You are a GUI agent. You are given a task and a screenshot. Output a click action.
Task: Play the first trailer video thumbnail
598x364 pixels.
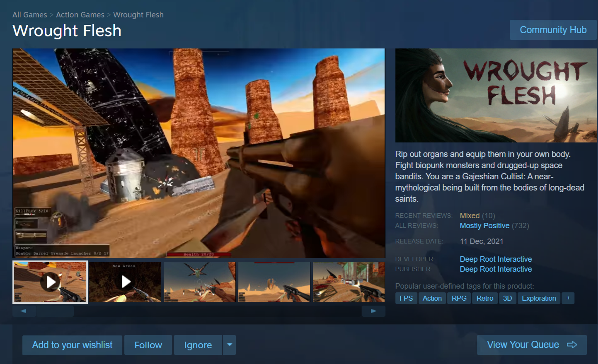pyautogui.click(x=50, y=282)
